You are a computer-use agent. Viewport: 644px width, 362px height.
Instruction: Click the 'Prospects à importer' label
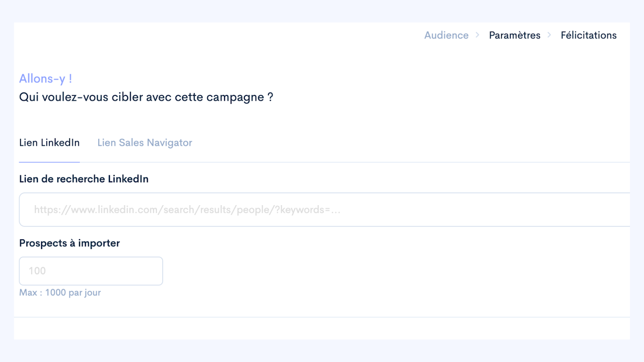coord(70,243)
